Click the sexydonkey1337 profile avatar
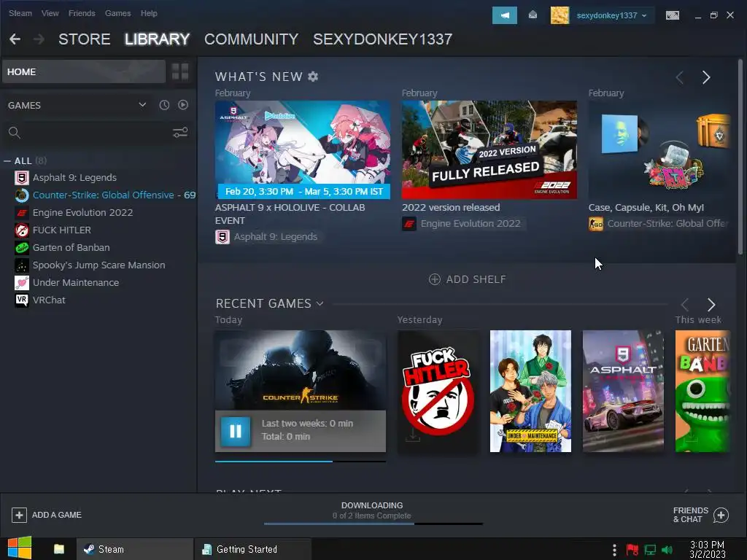 560,15
